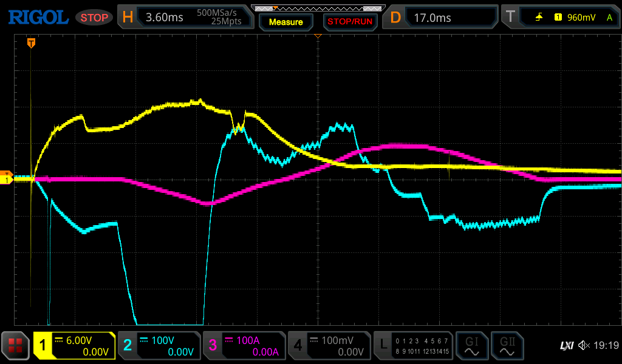The height and width of the screenshot is (364, 622).
Task: Toggle channel 1 with 6.00V scale
Action: 74,346
